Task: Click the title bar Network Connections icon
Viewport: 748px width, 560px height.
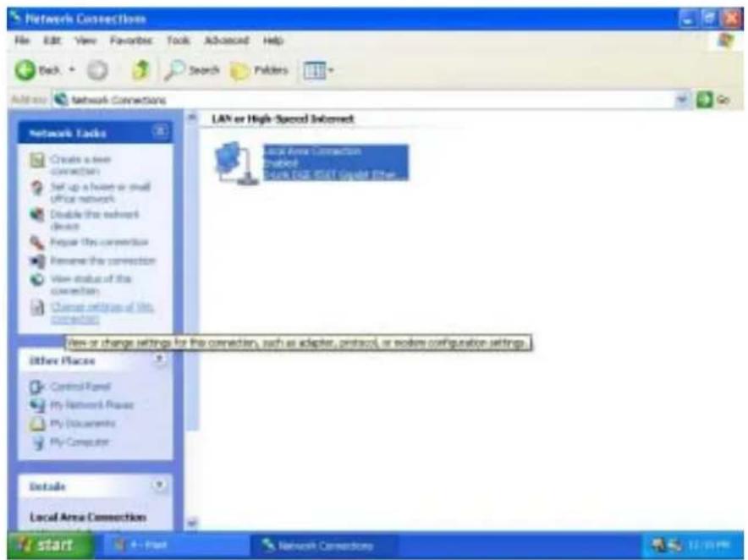Action: pos(16,19)
